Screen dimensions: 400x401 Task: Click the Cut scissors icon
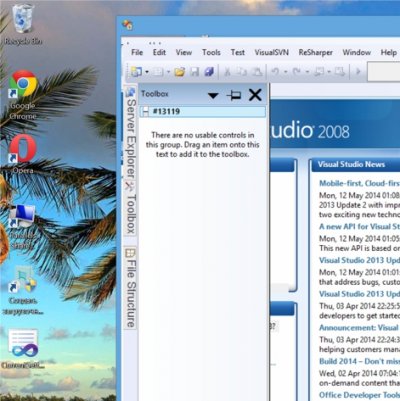pos(227,72)
